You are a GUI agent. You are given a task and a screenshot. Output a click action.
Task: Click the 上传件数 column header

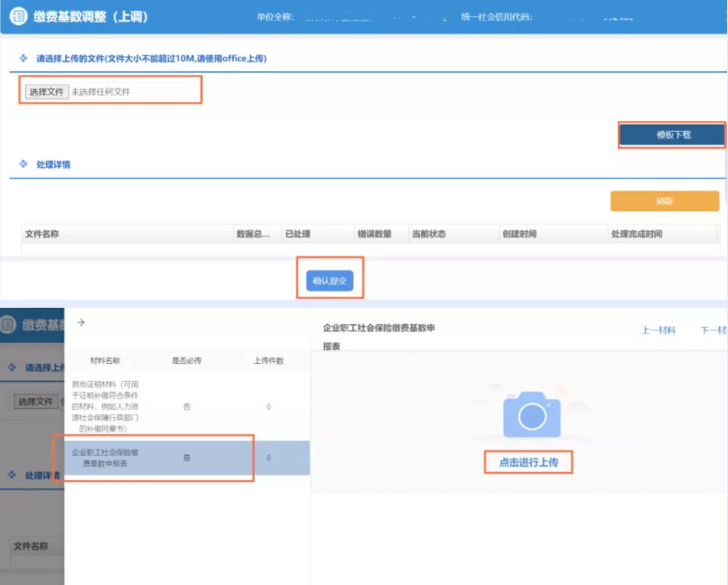268,360
